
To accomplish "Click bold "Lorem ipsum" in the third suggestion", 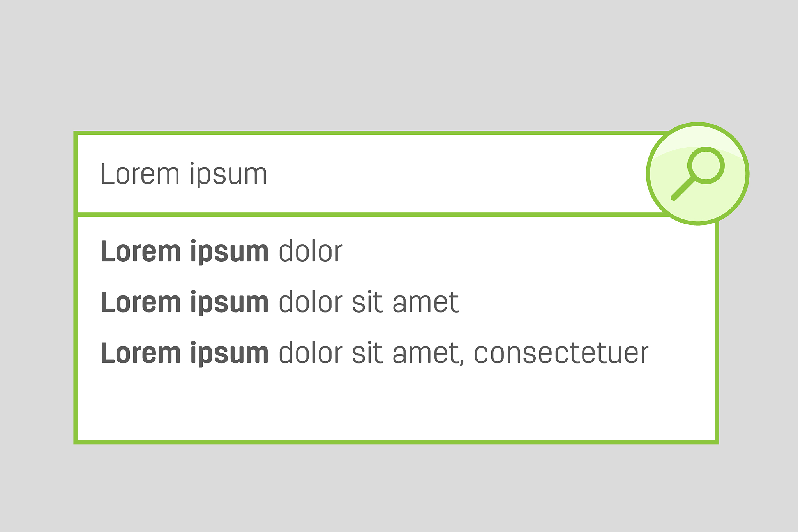I will pos(184,353).
